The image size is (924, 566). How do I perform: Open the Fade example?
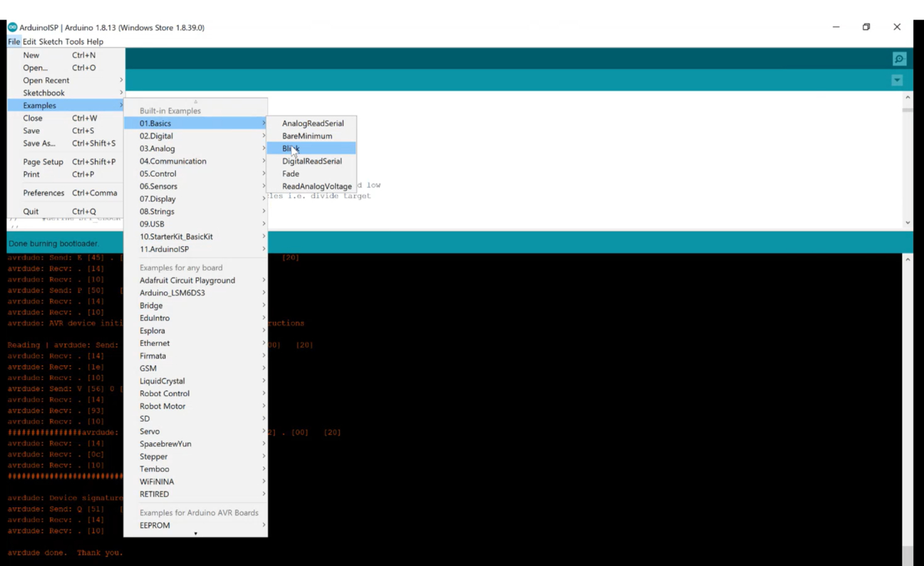(x=312, y=174)
